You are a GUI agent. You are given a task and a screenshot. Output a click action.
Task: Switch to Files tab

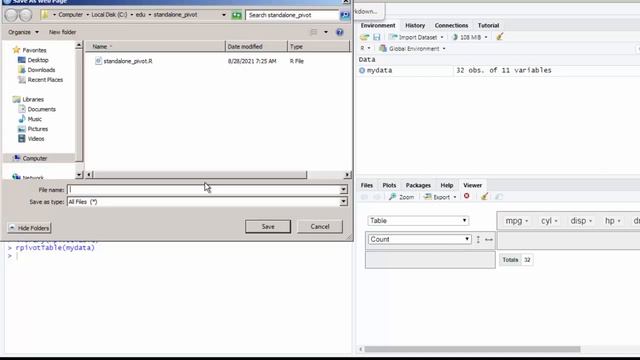tap(367, 185)
